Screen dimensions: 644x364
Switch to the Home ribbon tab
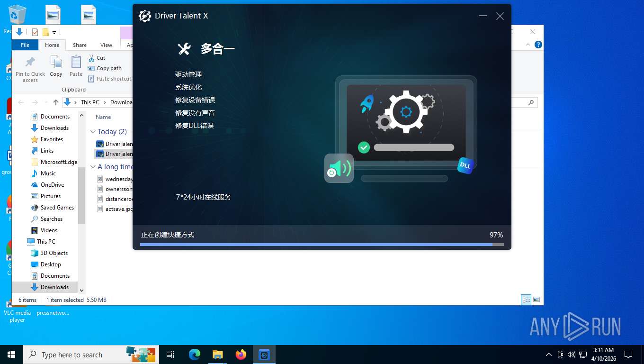click(x=52, y=45)
